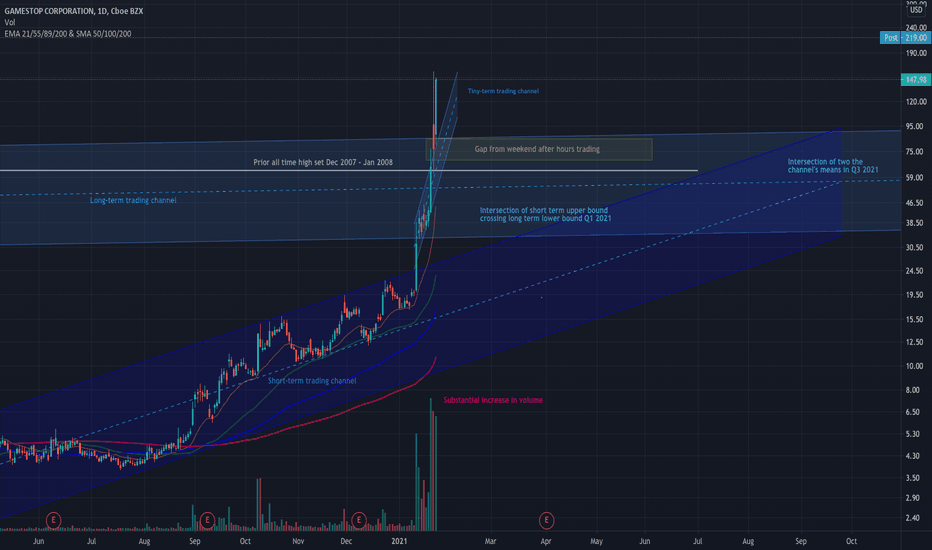
Task: Select 'Intersection of two the channel's means' note
Action: point(833,165)
